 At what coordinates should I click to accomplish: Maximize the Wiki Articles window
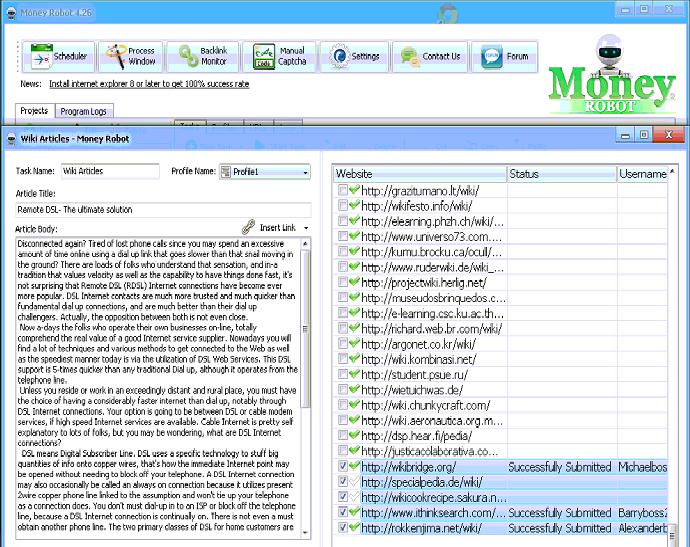[644, 135]
